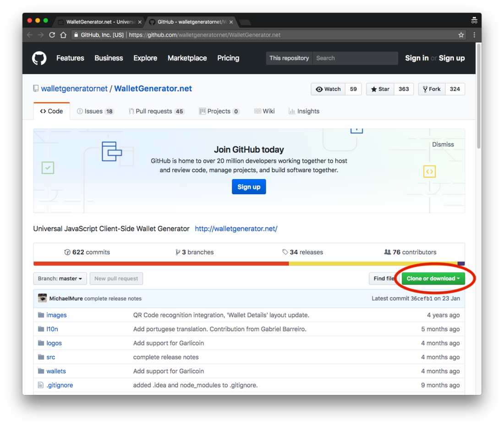504x427 pixels.
Task: Click the Find file button
Action: 384,279
